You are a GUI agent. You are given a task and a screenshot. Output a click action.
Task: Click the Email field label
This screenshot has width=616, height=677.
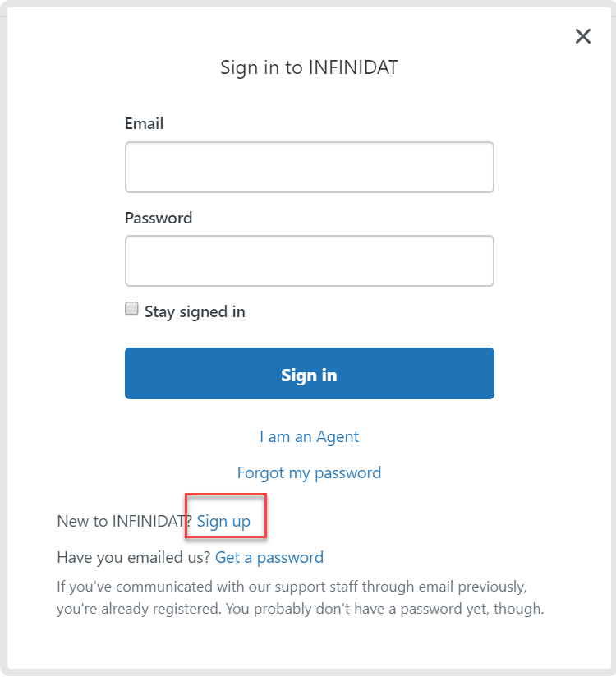point(145,123)
